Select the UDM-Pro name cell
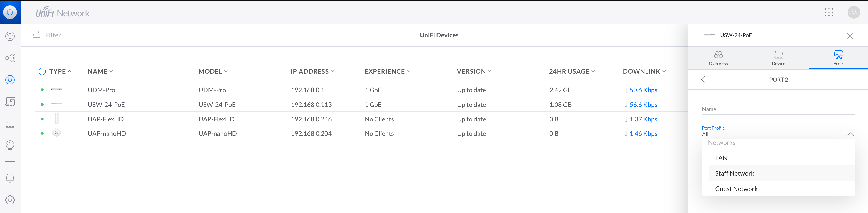The width and height of the screenshot is (868, 213). pos(101,90)
